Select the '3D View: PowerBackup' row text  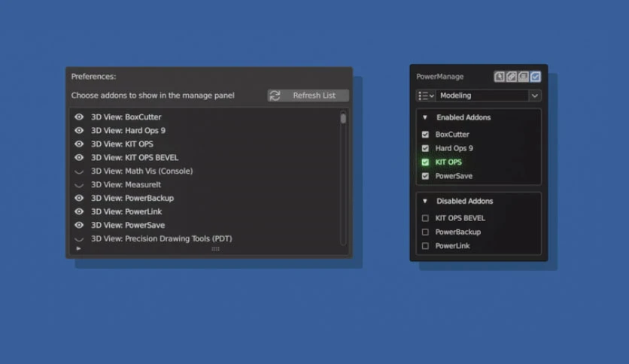(132, 198)
